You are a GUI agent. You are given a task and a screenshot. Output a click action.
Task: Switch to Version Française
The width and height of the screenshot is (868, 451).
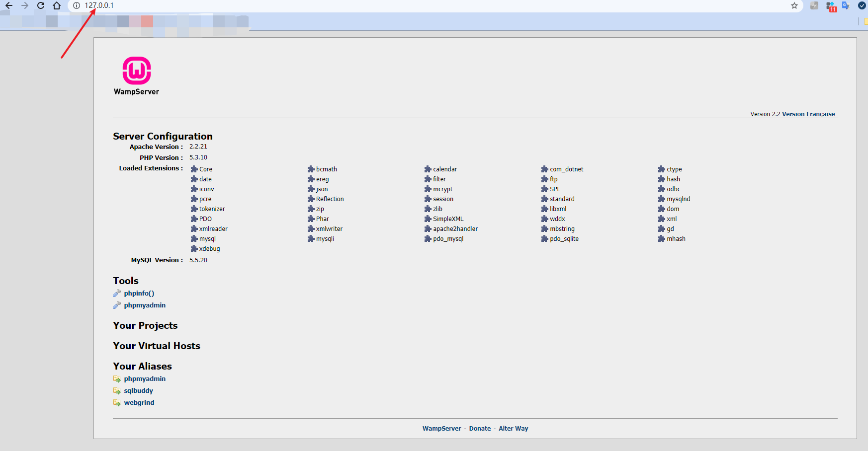coord(808,114)
